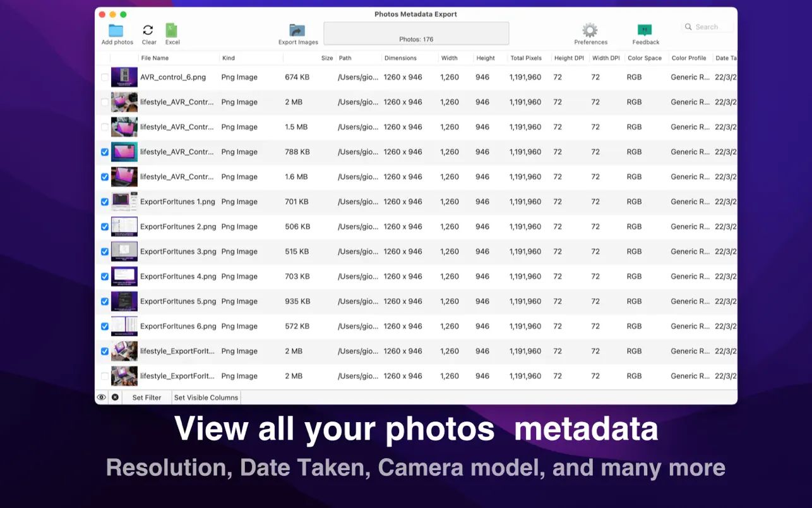Screen dimensions: 812x508
Task: Uncheck lifestyle_AVR_Contr... row checkbox
Action: pyautogui.click(x=104, y=152)
